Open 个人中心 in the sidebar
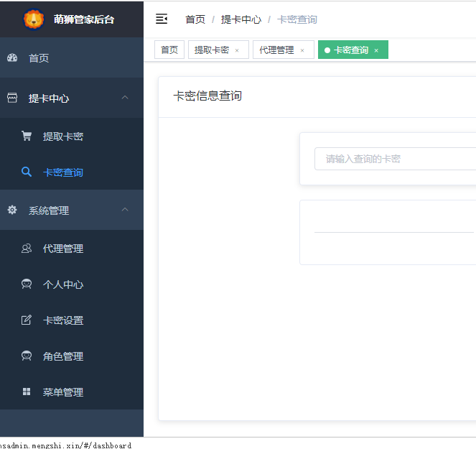This screenshot has height=449, width=476. 63,284
